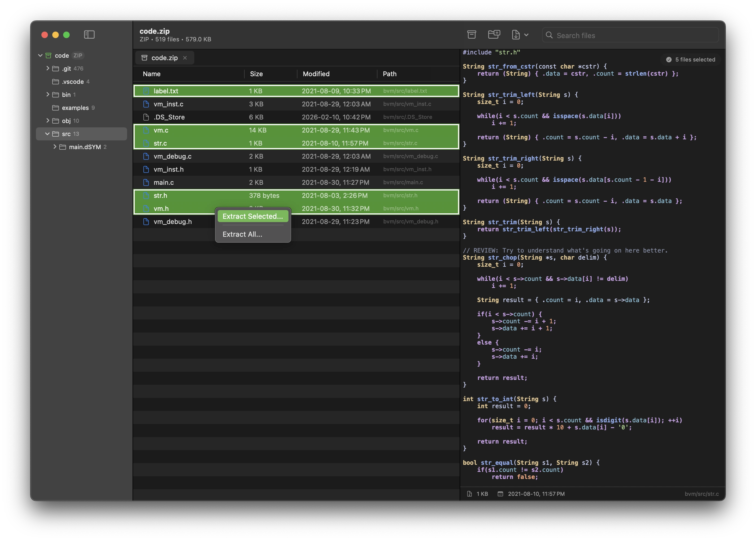Click the vm_inst.c file icon
The image size is (756, 541).
tap(146, 104)
